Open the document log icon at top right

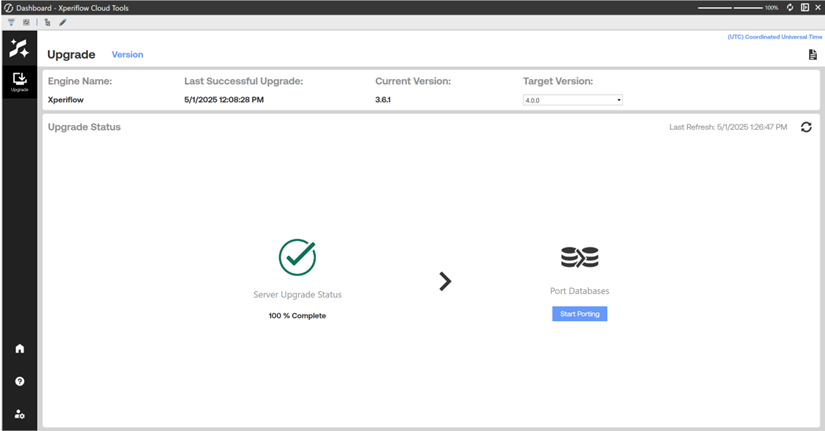pyautogui.click(x=812, y=55)
